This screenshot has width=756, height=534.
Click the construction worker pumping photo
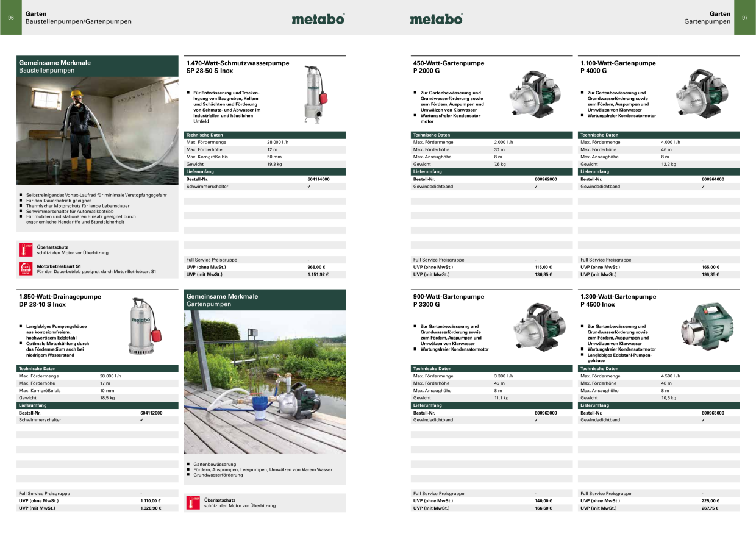(x=98, y=130)
